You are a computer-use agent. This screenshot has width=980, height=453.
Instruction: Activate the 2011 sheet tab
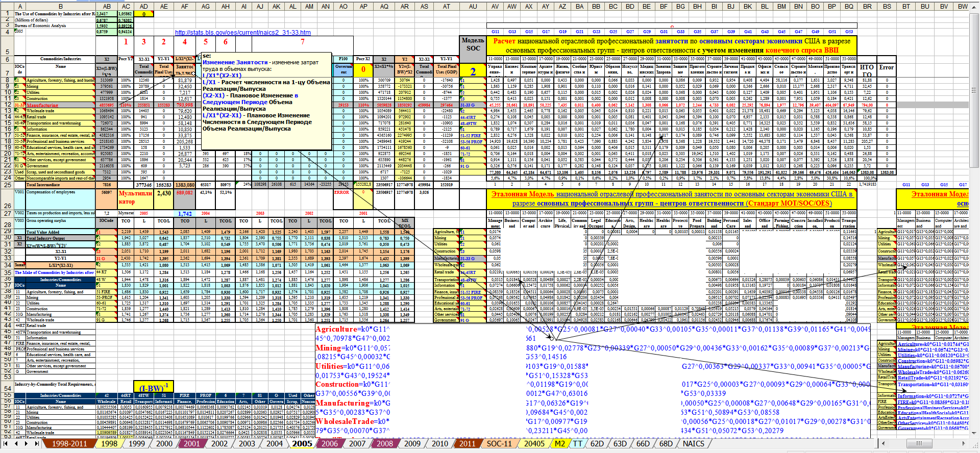[467, 444]
